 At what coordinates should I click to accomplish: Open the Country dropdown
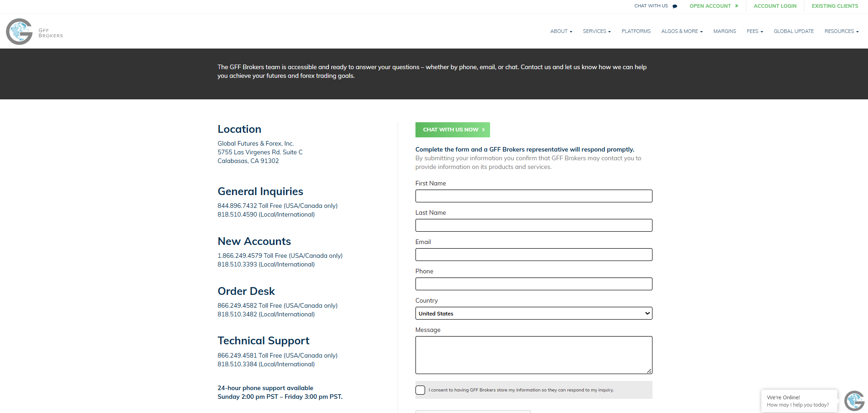(x=534, y=314)
